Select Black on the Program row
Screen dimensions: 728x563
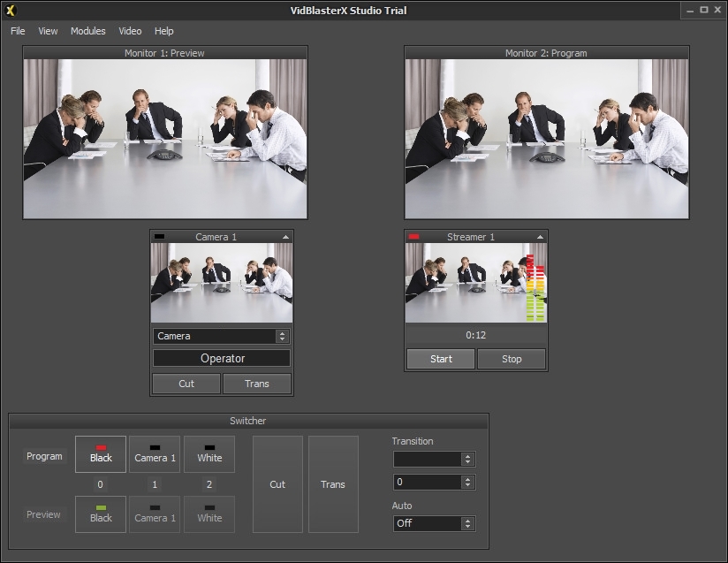tap(101, 453)
